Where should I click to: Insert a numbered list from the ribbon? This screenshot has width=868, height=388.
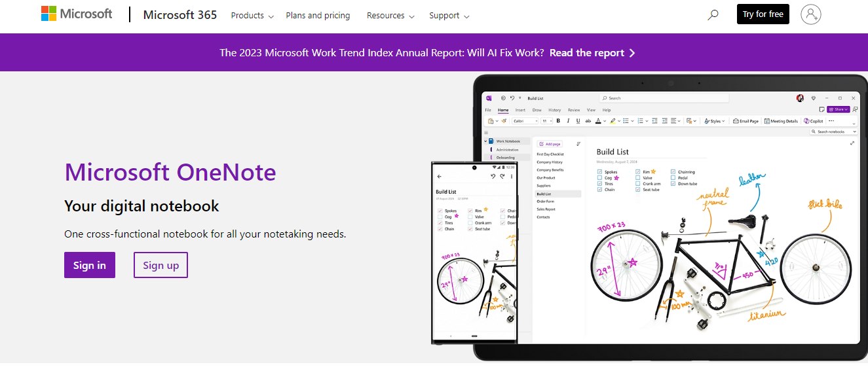click(641, 121)
